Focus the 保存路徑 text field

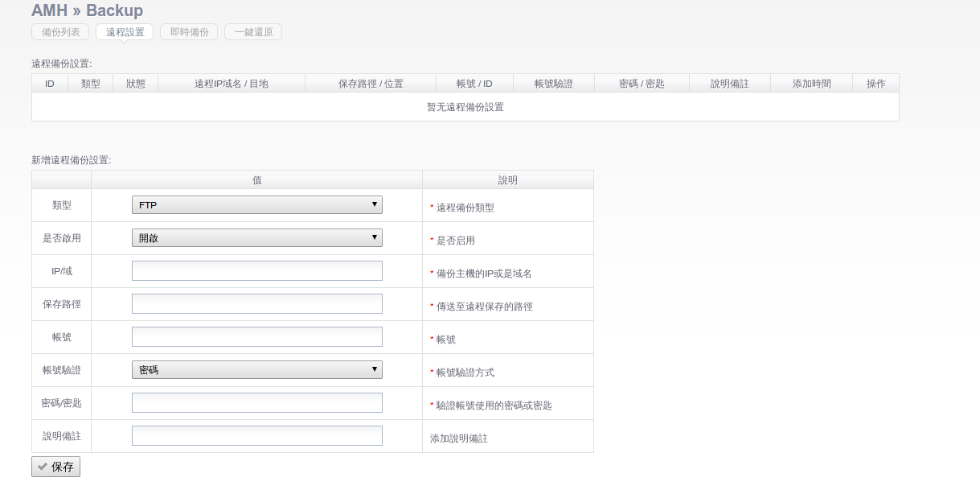256,304
